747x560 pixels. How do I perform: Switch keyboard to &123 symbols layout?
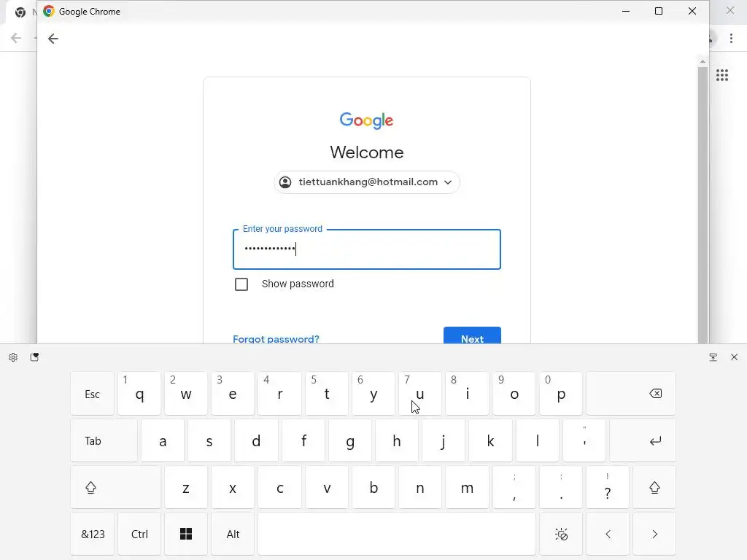(x=93, y=534)
